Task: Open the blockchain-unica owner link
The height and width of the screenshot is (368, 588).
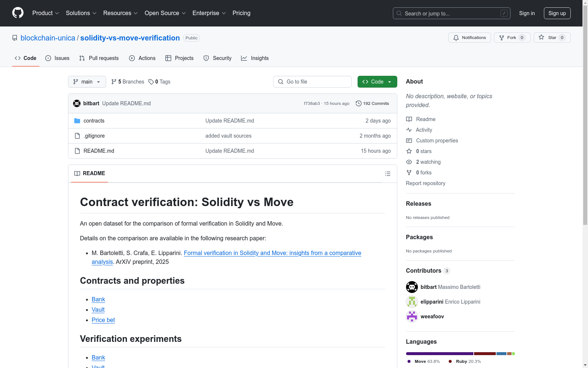Action: pyautogui.click(x=48, y=38)
